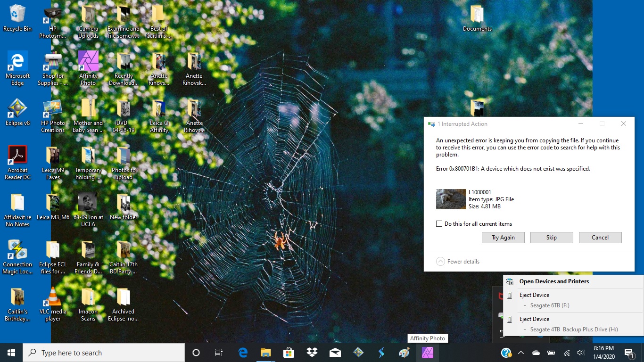Screen dimensions: 644x362
Task: Open the Recycle Bin desktop icon
Action: tap(17, 19)
